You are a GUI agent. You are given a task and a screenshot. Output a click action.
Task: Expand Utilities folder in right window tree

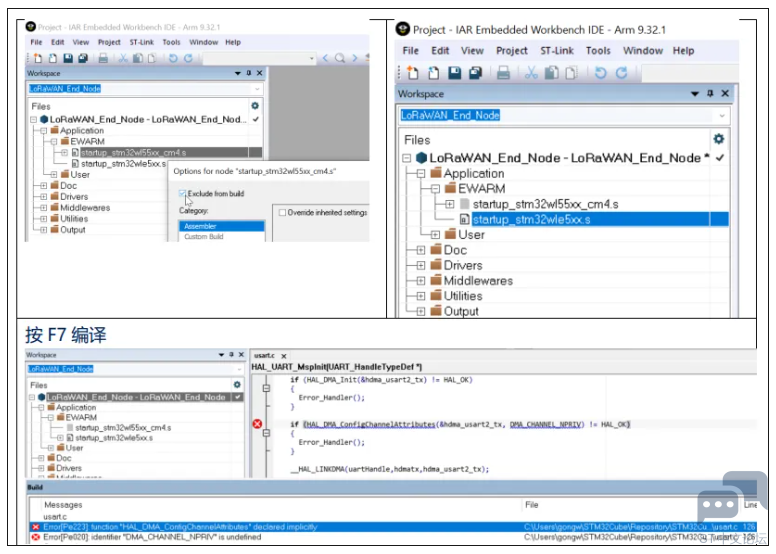421,296
